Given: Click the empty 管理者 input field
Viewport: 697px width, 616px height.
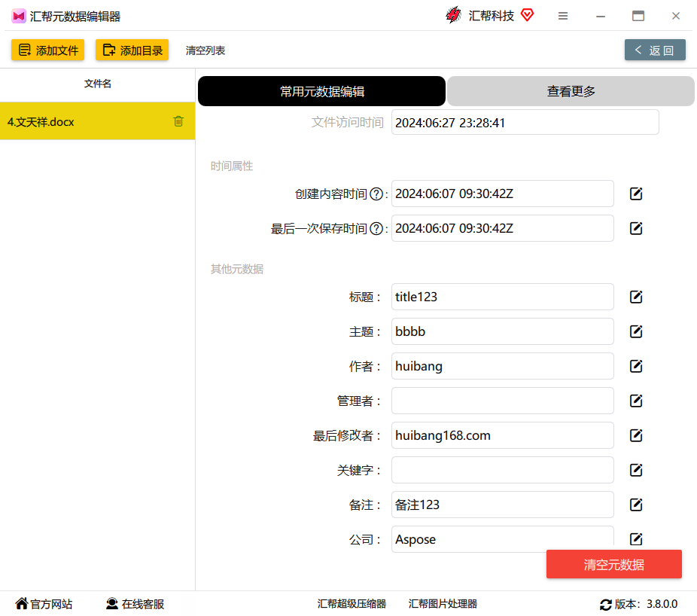Looking at the screenshot, I should coord(502,401).
